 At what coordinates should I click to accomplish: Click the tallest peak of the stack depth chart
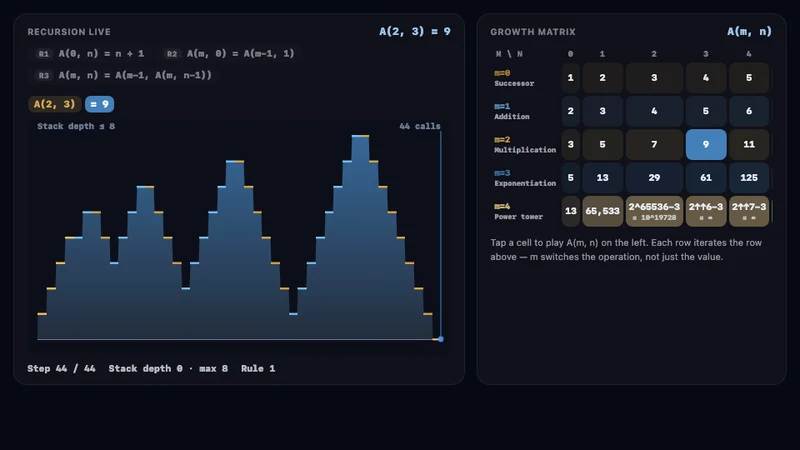[360, 136]
